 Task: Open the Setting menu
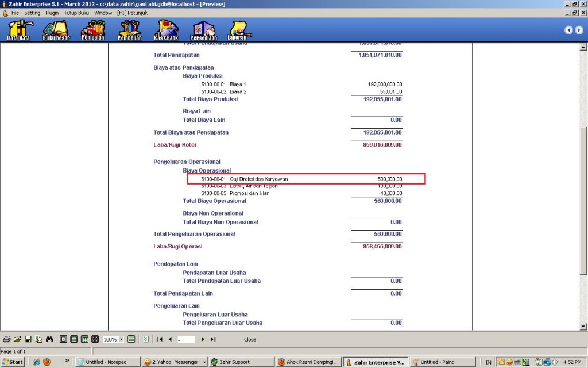32,13
